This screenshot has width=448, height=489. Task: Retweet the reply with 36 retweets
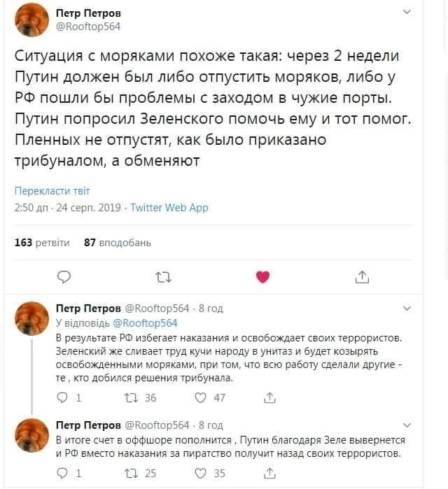coord(141,397)
